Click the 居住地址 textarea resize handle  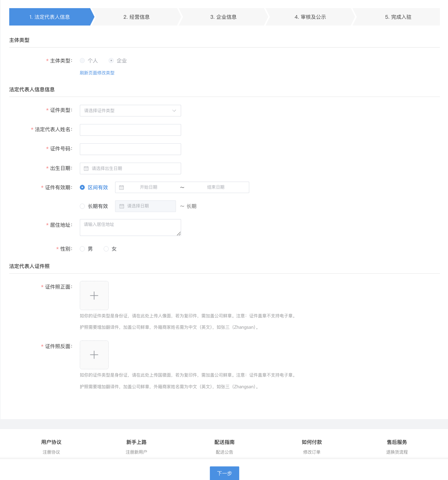(x=179, y=234)
